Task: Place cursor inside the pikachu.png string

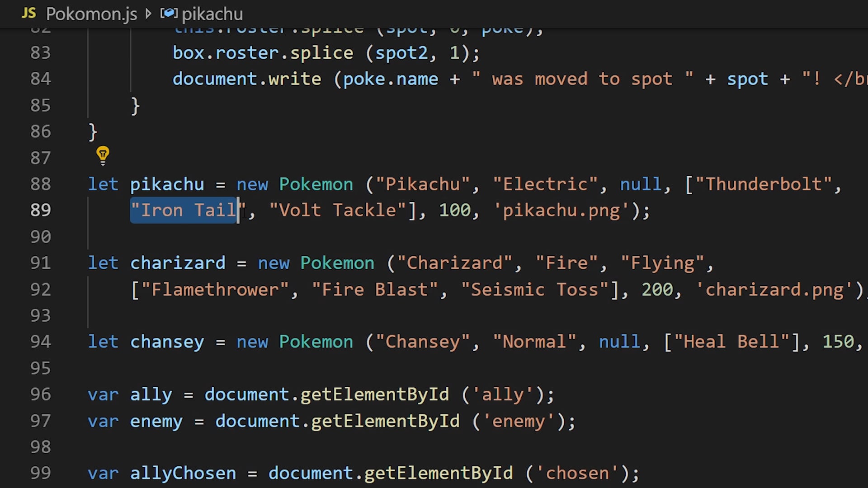Action: (561, 210)
